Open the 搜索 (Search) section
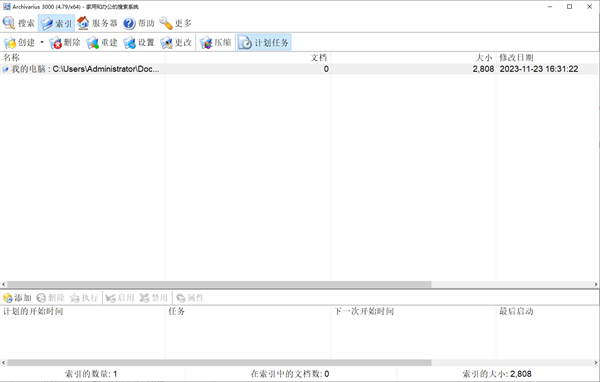The height and width of the screenshot is (382, 600). tap(19, 23)
